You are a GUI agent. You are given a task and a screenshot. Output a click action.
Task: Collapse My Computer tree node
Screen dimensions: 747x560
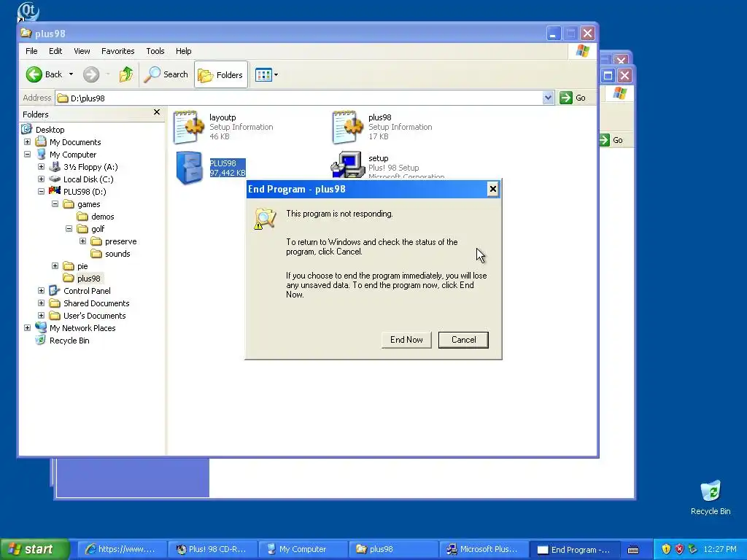27,155
